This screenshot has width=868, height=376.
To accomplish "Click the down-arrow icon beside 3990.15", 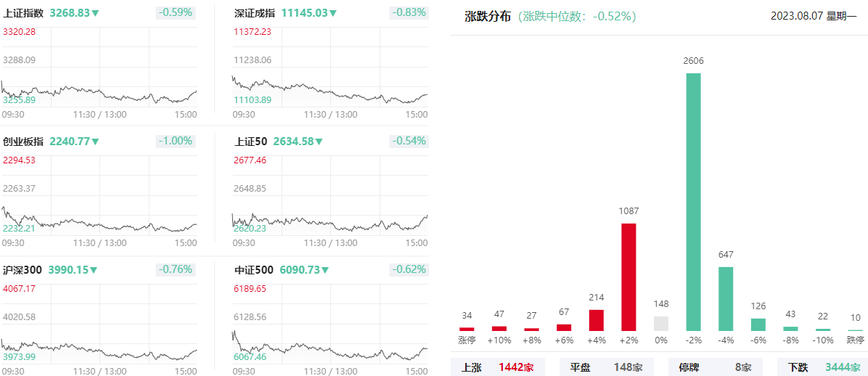I will (94, 270).
